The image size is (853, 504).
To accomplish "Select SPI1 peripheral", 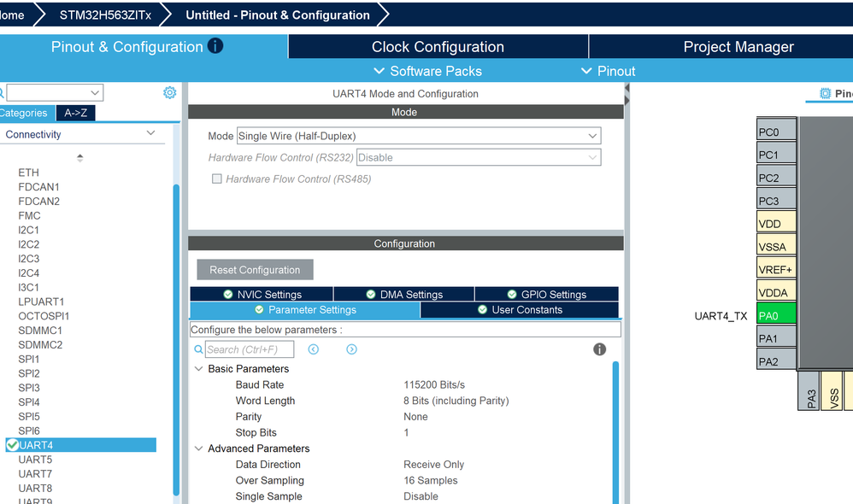I will [x=29, y=360].
